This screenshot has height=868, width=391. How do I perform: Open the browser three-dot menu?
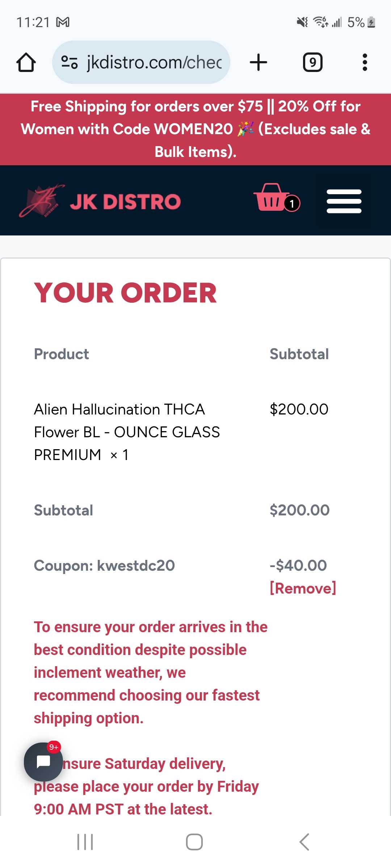coord(365,62)
